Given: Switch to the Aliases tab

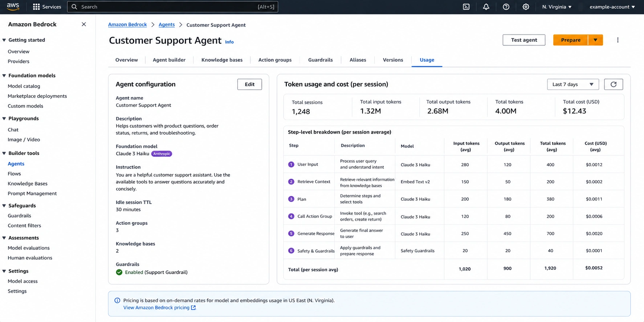Looking at the screenshot, I should click(x=358, y=60).
